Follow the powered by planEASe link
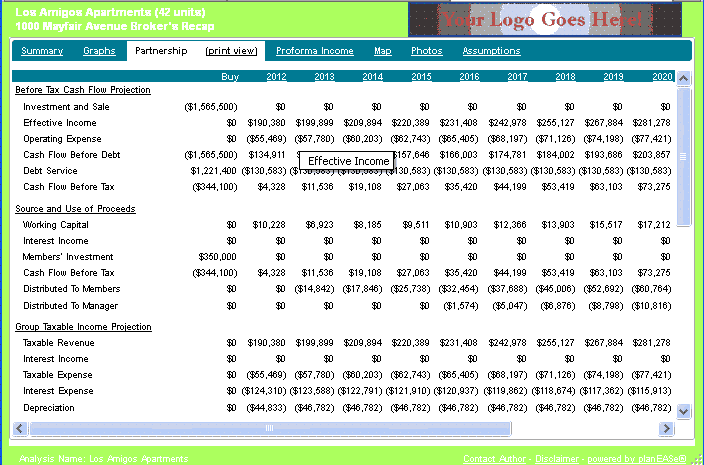The height and width of the screenshot is (465, 704). pyautogui.click(x=637, y=459)
